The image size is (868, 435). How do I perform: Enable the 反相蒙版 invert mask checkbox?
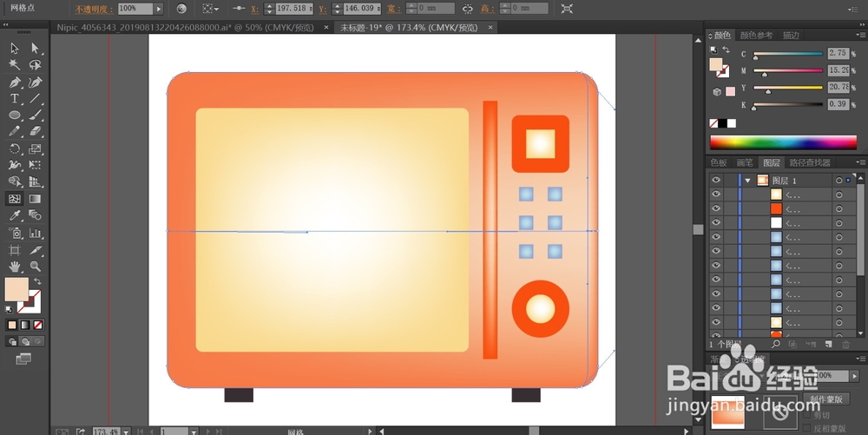point(806,428)
